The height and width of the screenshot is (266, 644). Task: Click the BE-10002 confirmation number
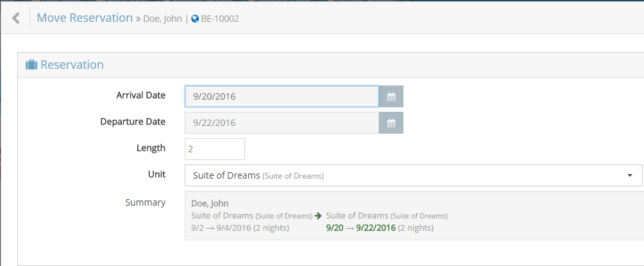tap(220, 19)
